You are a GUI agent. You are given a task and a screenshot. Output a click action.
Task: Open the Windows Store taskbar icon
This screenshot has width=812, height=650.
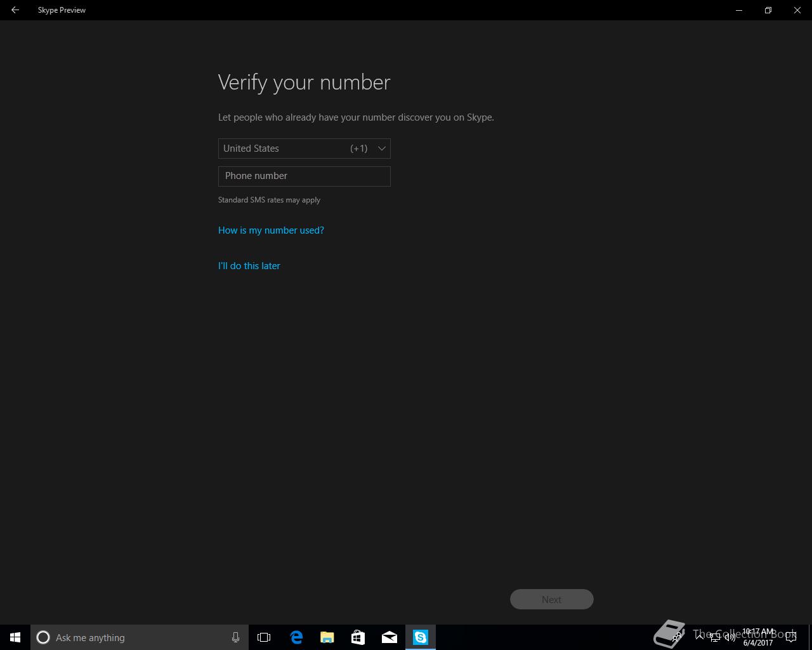358,637
